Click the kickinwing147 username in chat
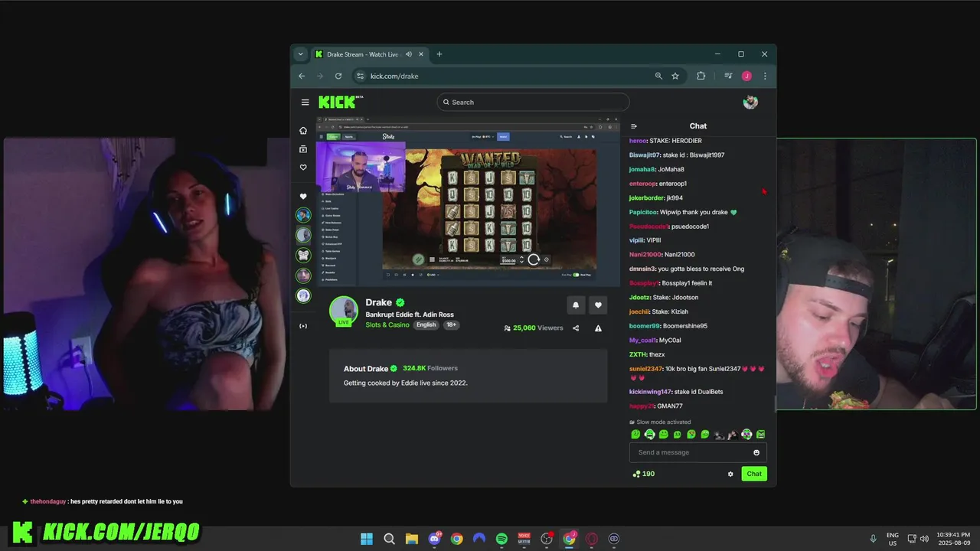This screenshot has height=551, width=980. [x=650, y=392]
